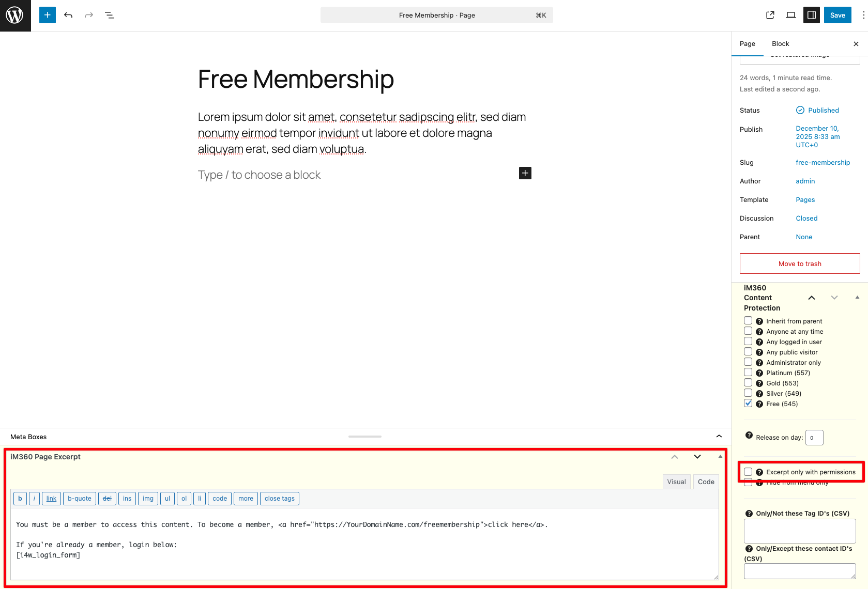Click the free-membership slug link
Image resolution: width=868 pixels, height=589 pixels.
[823, 162]
